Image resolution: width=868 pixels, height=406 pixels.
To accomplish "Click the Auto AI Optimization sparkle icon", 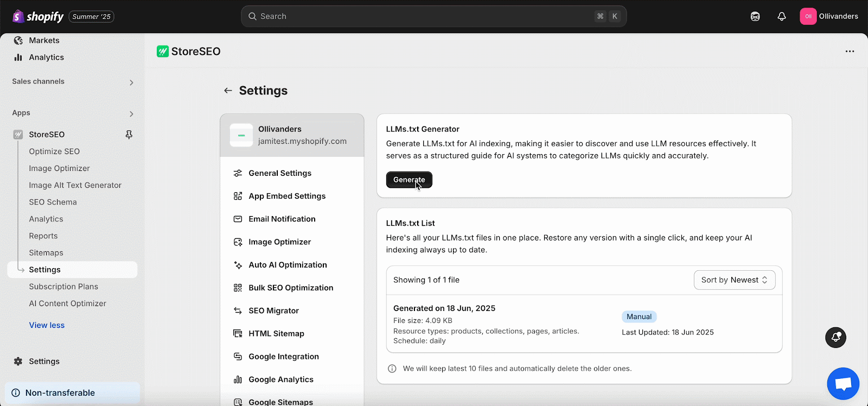I will pos(238,265).
